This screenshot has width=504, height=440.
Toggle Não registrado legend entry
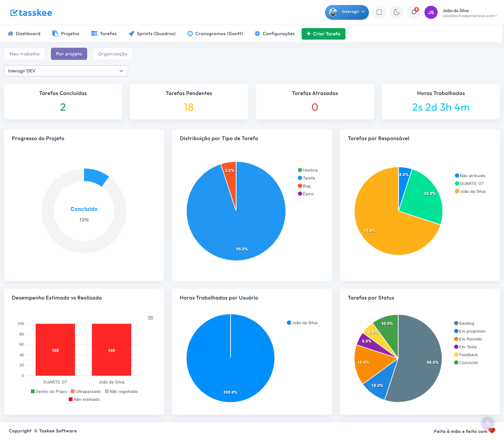tap(121, 391)
